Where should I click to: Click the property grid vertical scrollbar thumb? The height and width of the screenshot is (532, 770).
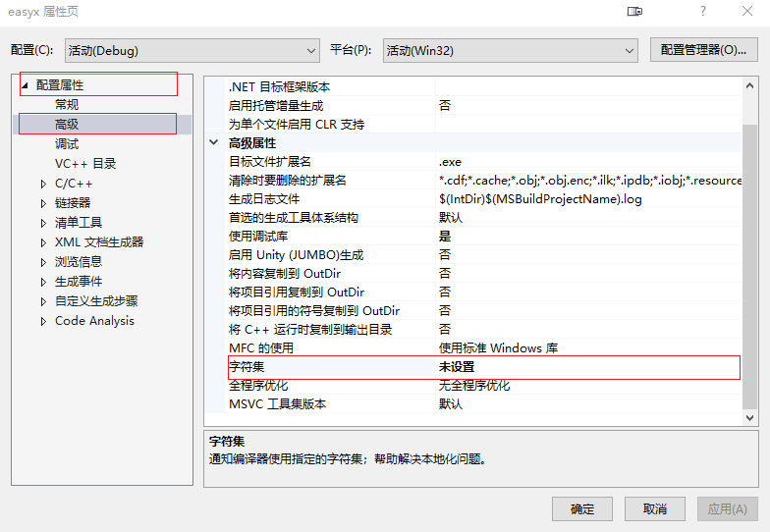(749, 267)
